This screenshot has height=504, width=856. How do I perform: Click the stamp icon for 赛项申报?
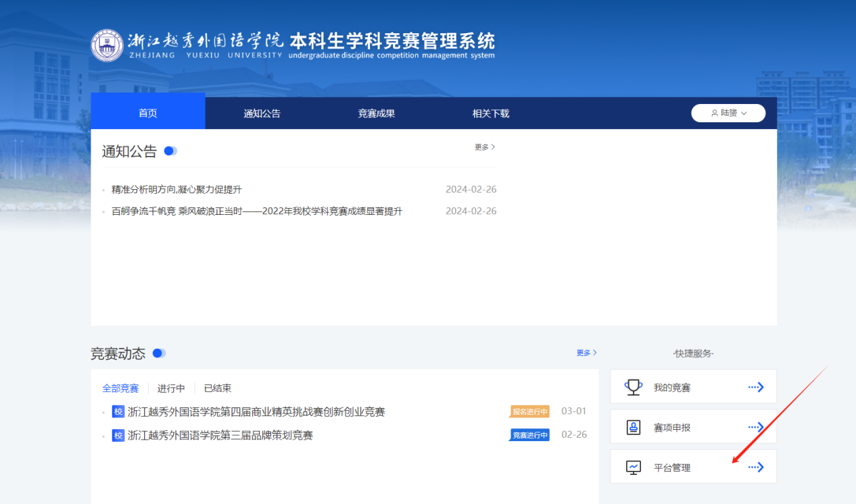click(x=634, y=427)
